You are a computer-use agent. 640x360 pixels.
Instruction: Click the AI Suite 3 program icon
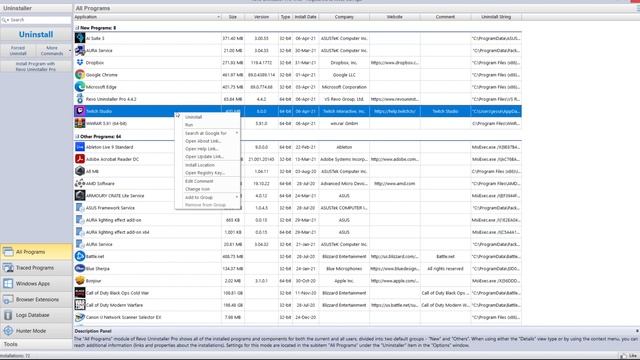pos(80,38)
